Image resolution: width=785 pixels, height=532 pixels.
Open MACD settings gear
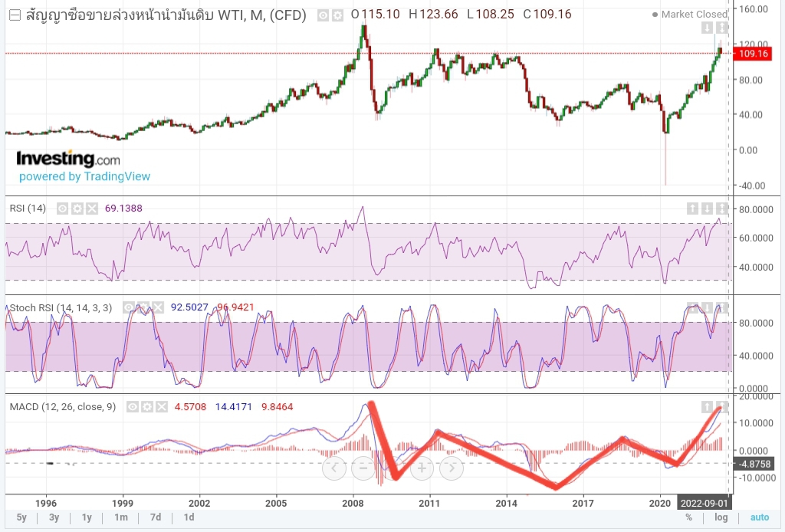(146, 407)
